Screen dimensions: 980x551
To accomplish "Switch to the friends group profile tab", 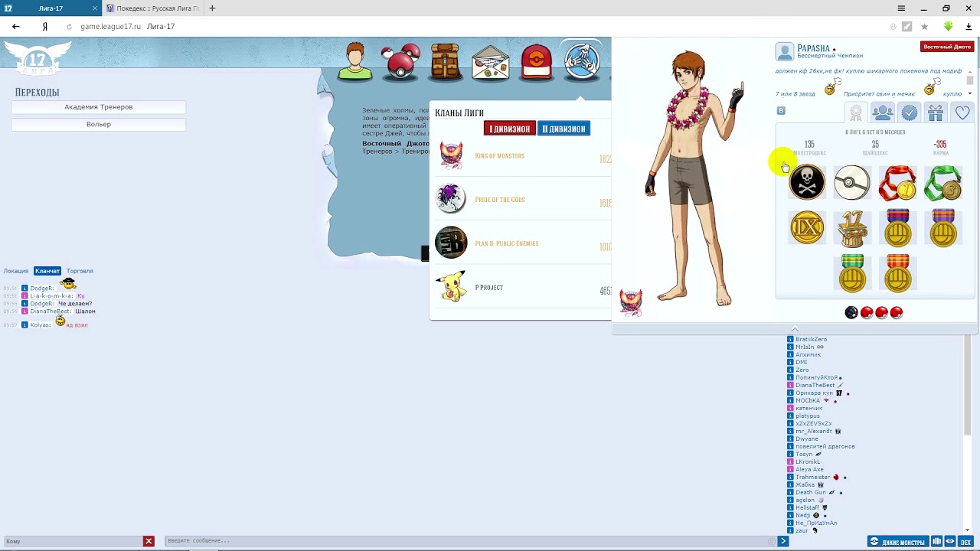I will click(x=883, y=112).
